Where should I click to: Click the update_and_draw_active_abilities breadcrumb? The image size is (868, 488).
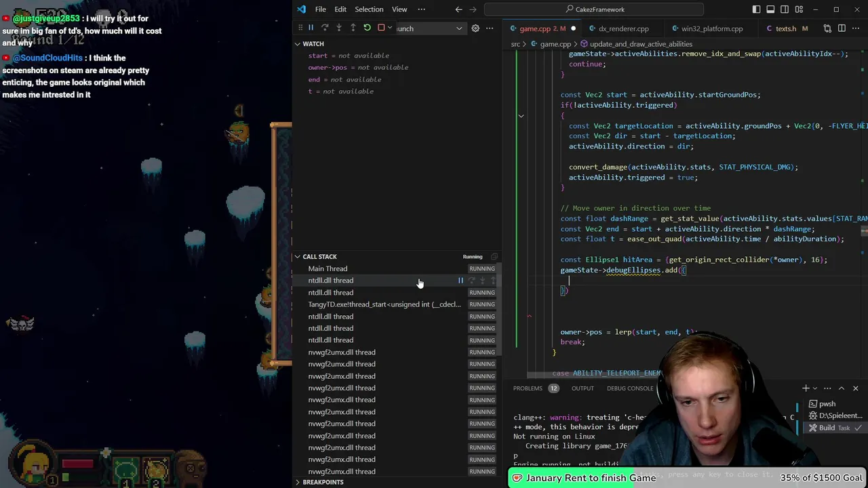point(636,44)
